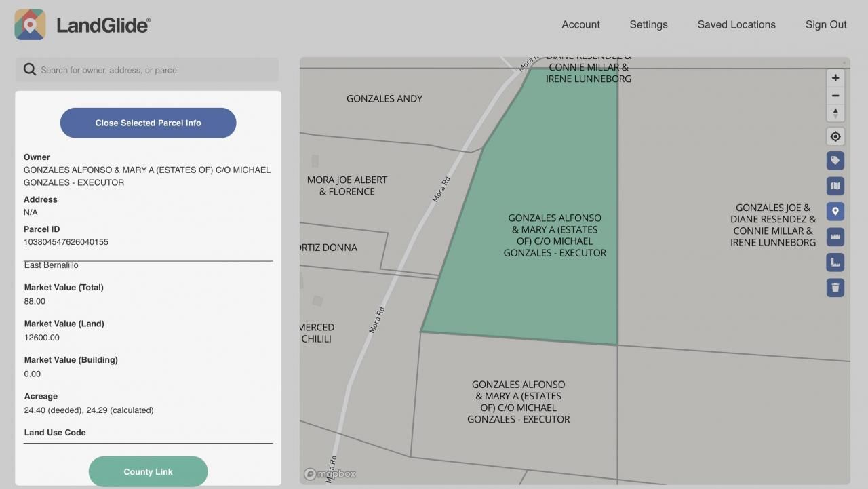Viewport: 868px width, 489px height.
Task: Select the ruler distance measure tool
Action: [835, 237]
